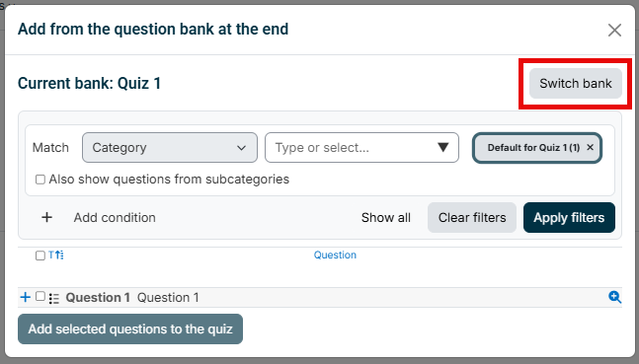Check the Question 1 row checkbox
Viewport: 639px width, 364px height.
(x=40, y=296)
